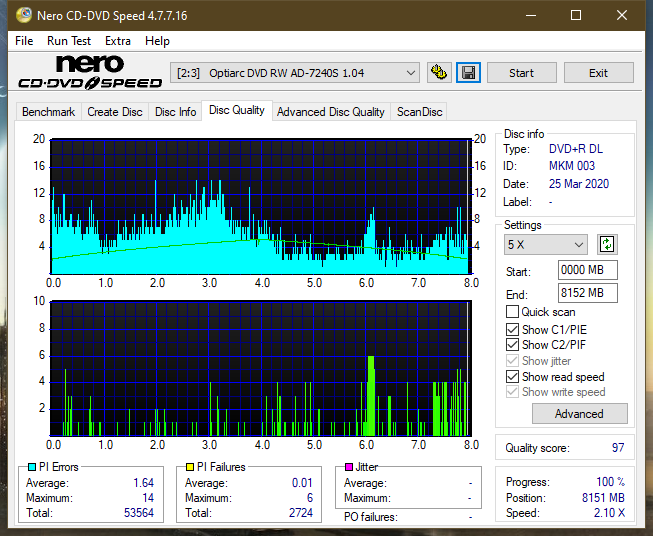Switch to the Disc Info tab
Viewport: 653px width, 536px height.
175,112
